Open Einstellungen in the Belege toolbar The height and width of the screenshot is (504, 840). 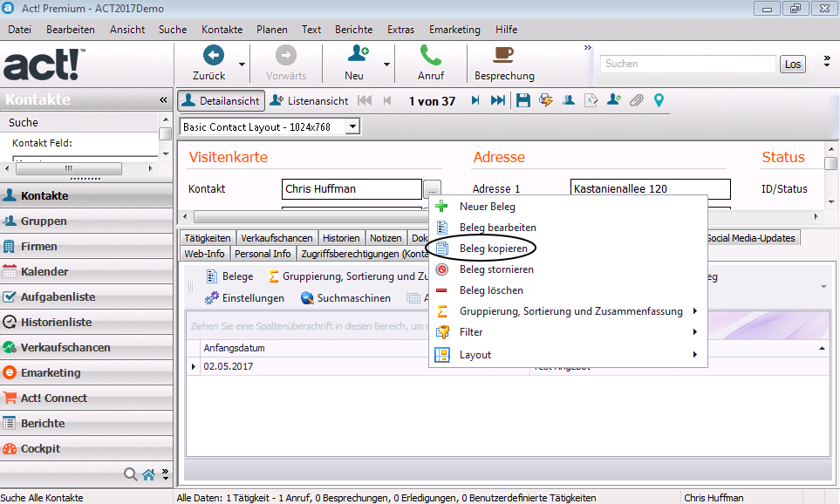pyautogui.click(x=245, y=298)
